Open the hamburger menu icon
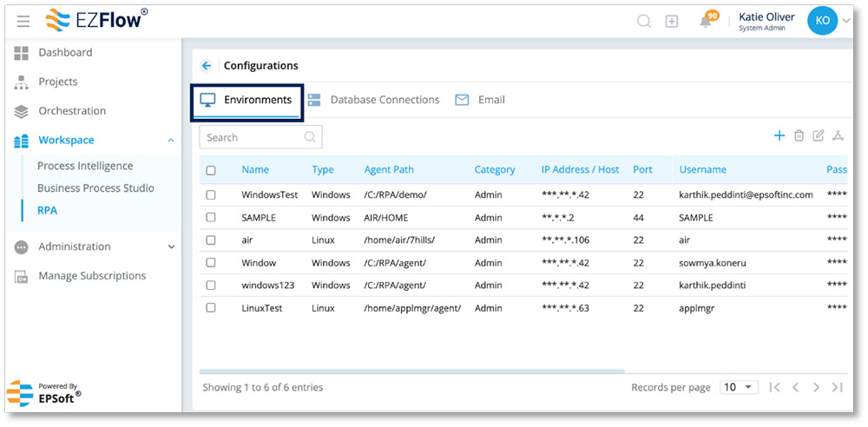 coord(23,22)
